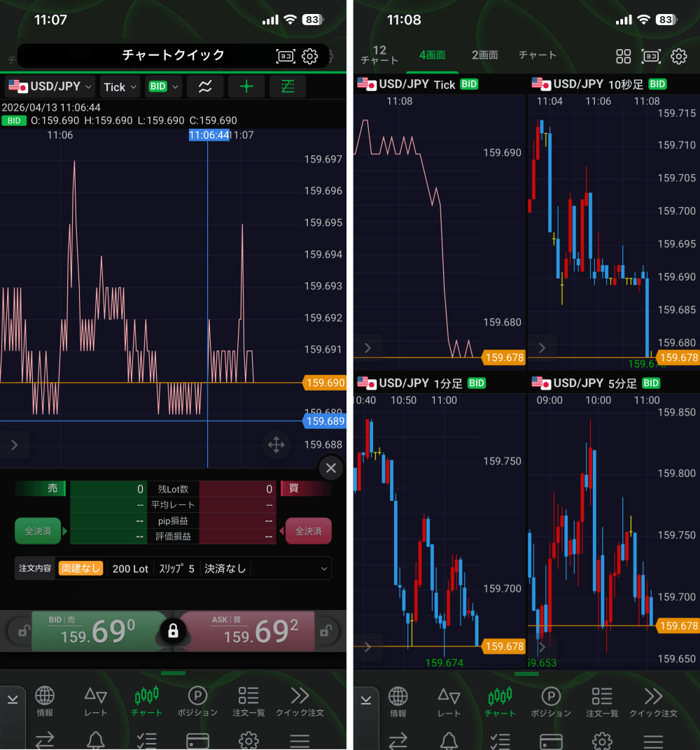
Task: Open the 注文一覧 list icon in left panel
Action: [x=248, y=701]
